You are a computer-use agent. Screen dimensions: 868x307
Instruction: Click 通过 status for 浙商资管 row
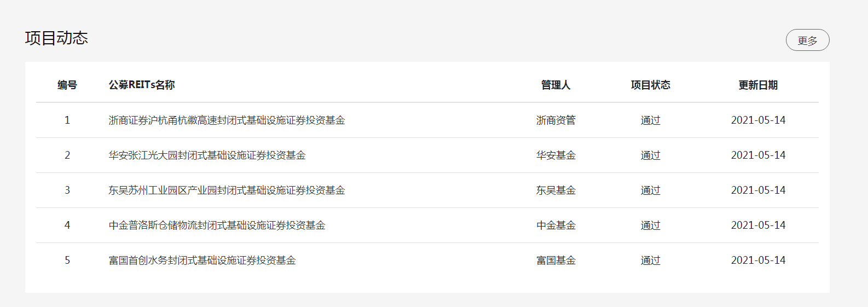[x=650, y=120]
